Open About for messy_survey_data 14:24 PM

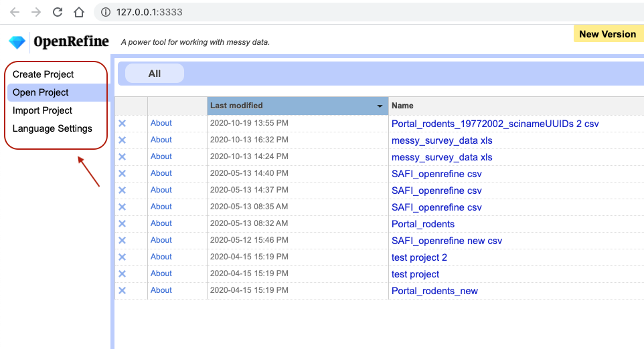161,156
